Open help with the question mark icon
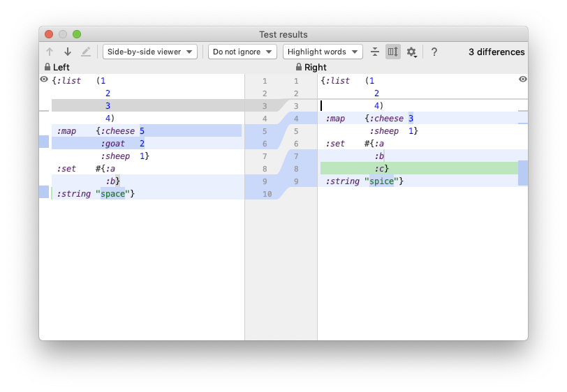567x392 pixels. (x=434, y=52)
